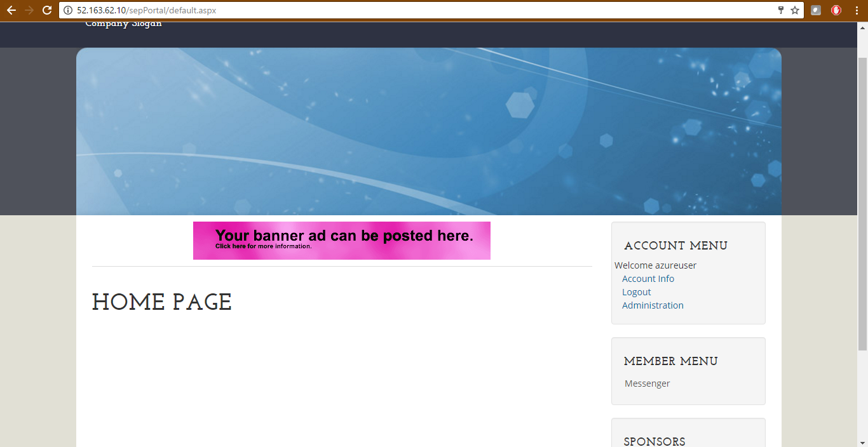Viewport: 868px width, 447px height.
Task: Click the vertical page scrollbar thumb
Action: [x=862, y=203]
